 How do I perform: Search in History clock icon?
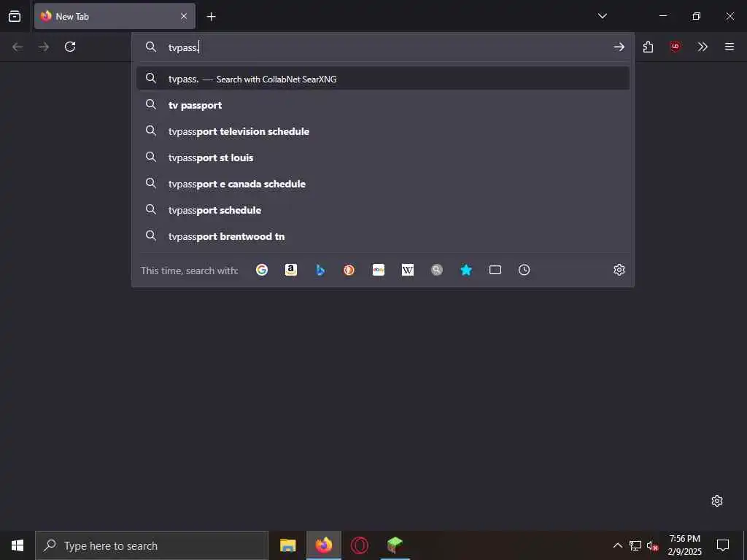pos(524,270)
